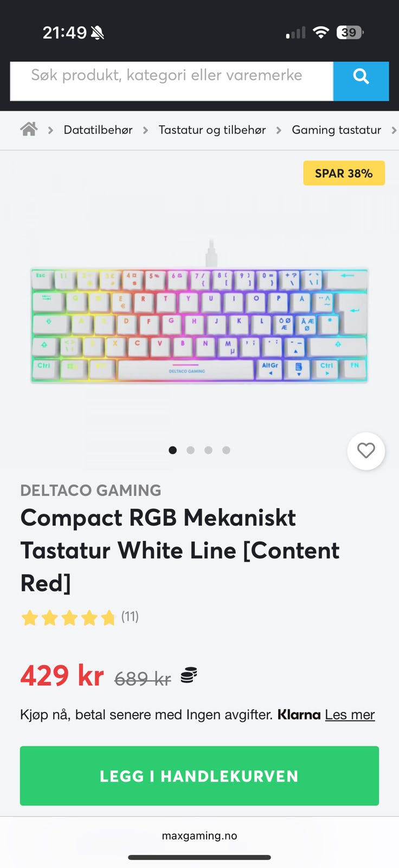Expand breadcrumb chevron after Gaming tastatur

point(394,130)
